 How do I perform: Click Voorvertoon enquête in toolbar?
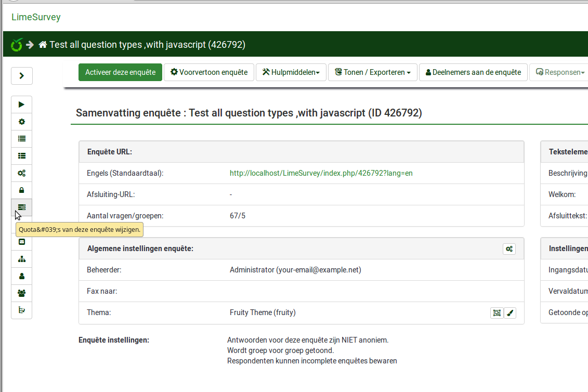click(209, 72)
